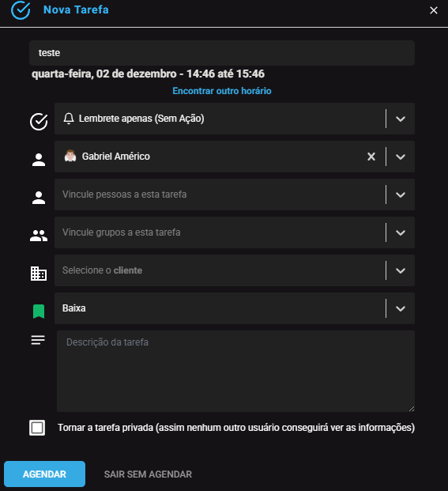Image resolution: width=448 pixels, height=491 pixels.
Task: Enable the private task checkbox
Action: (37, 428)
